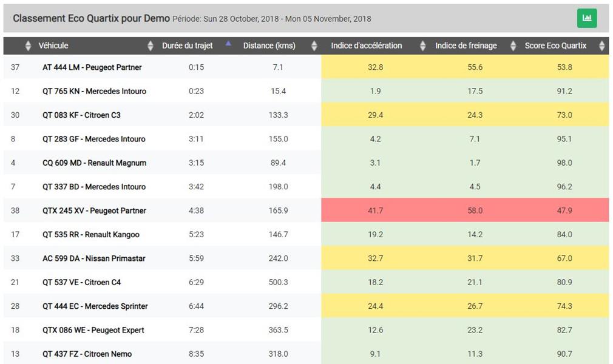Select the Indice de freinage header label

coord(466,45)
